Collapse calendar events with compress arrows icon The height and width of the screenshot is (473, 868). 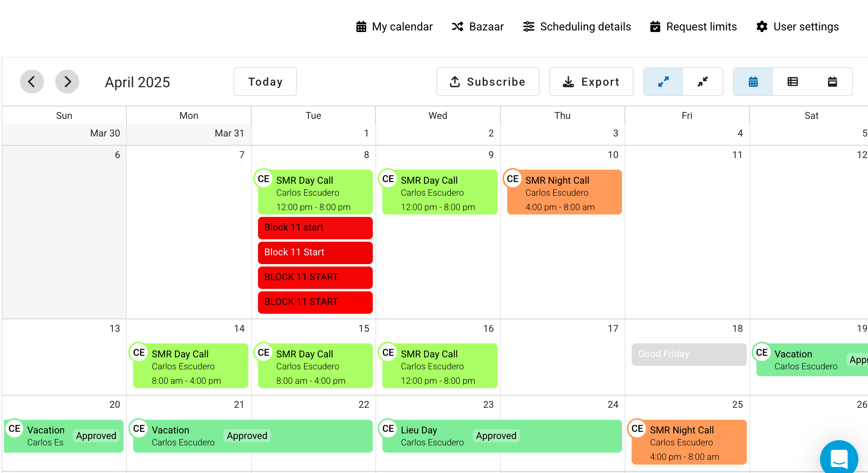[703, 82]
